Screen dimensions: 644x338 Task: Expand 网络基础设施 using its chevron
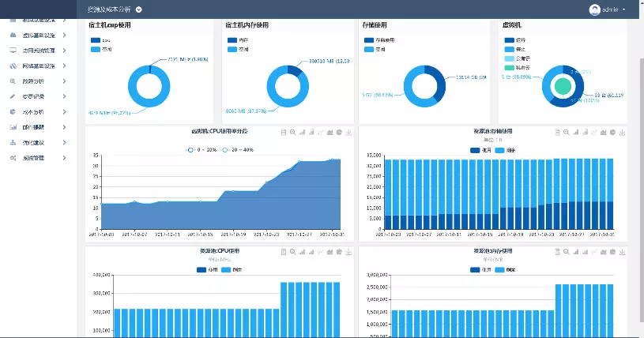(x=65, y=66)
